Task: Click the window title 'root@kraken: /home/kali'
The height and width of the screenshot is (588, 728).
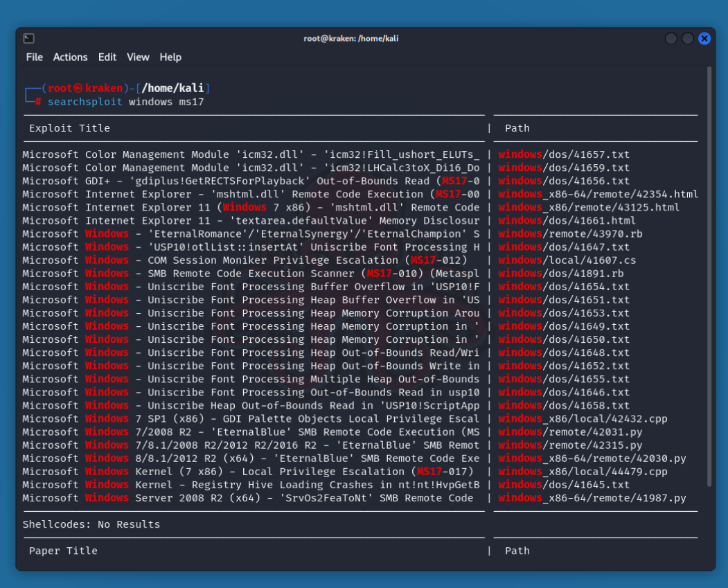Action: (x=351, y=39)
